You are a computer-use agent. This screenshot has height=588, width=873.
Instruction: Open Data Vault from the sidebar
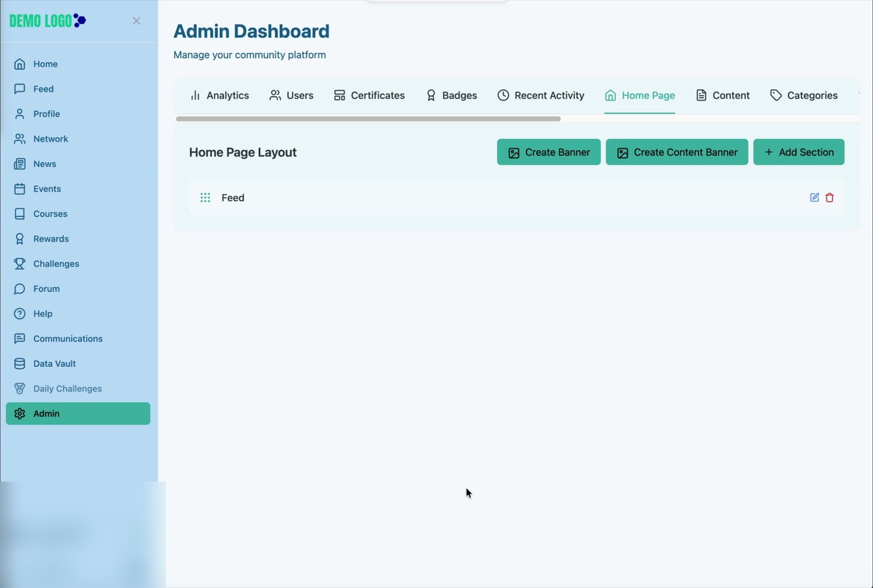click(x=78, y=364)
